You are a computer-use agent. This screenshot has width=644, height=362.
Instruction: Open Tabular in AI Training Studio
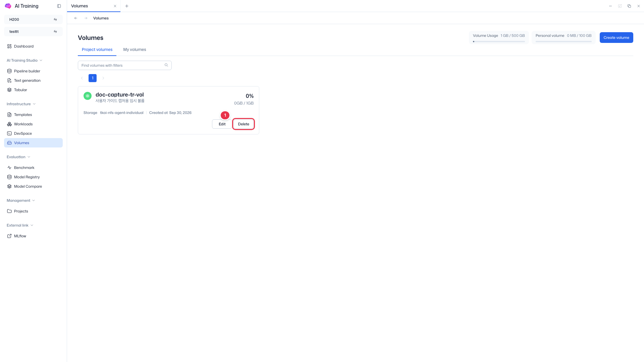[33, 90]
